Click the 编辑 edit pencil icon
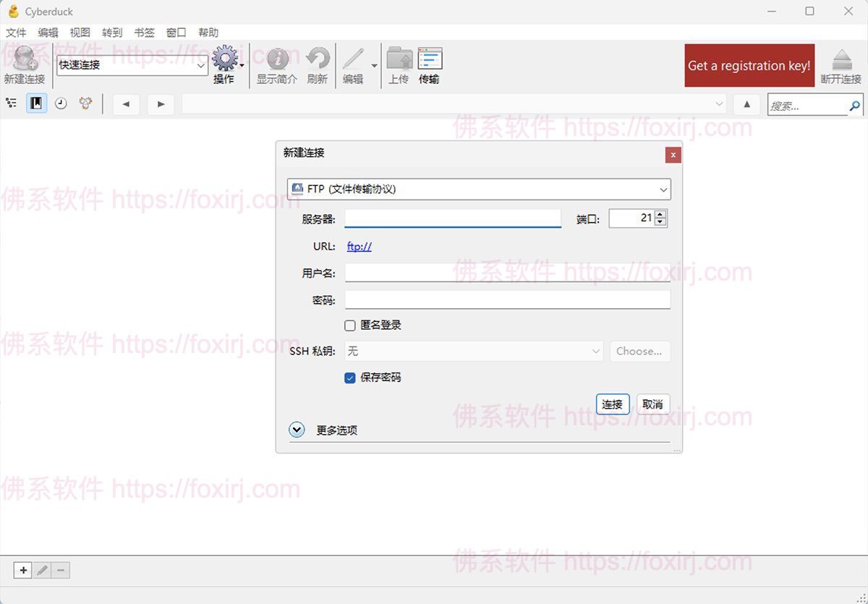Screen dimensions: 868x604 click(x=354, y=61)
